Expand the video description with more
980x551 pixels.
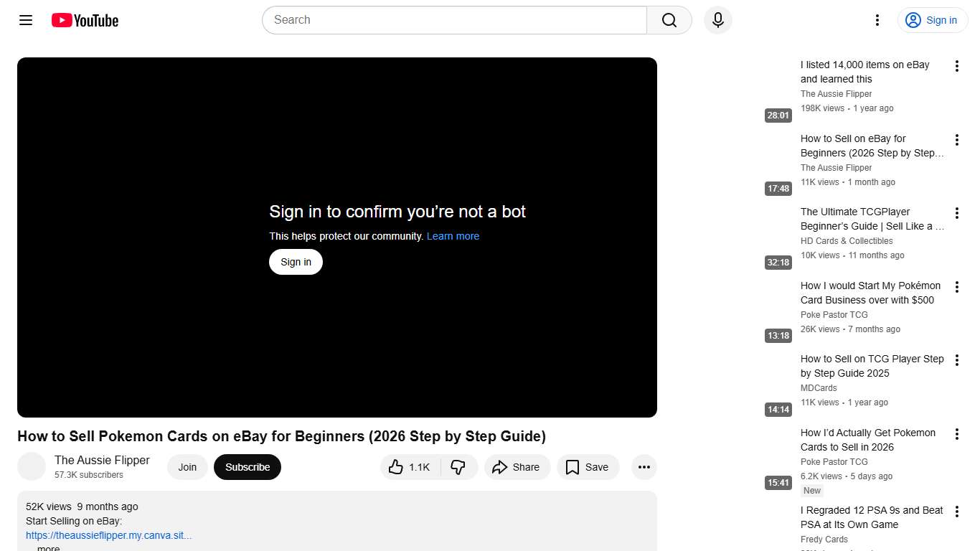47,547
